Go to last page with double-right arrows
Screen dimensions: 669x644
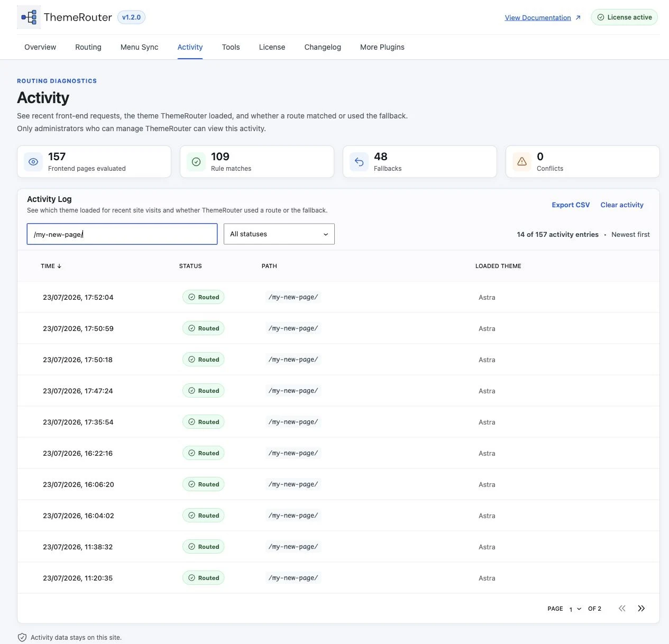[641, 609]
